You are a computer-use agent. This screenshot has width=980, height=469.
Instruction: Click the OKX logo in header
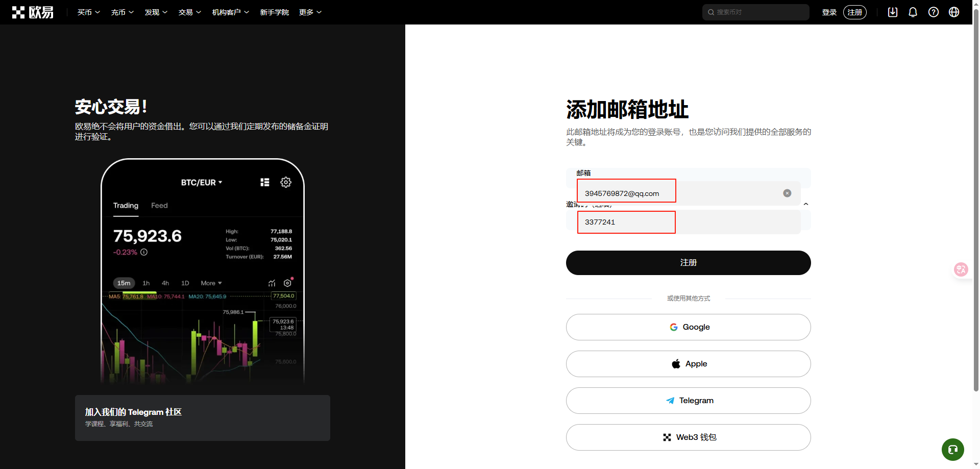tap(33, 12)
